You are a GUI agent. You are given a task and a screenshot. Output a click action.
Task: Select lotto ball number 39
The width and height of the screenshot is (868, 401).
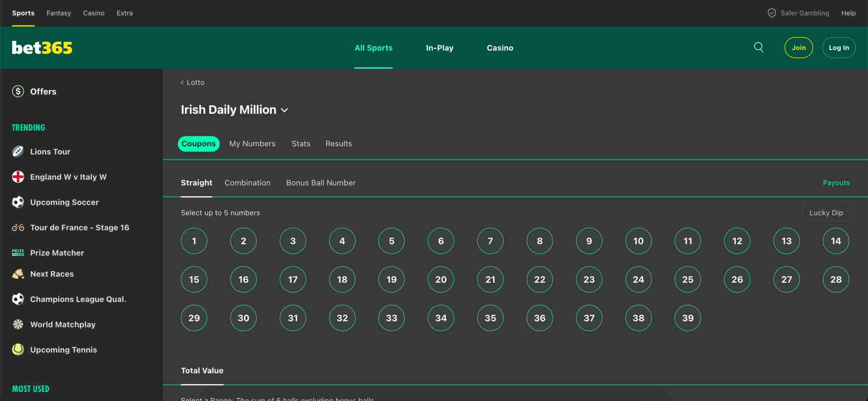(688, 318)
